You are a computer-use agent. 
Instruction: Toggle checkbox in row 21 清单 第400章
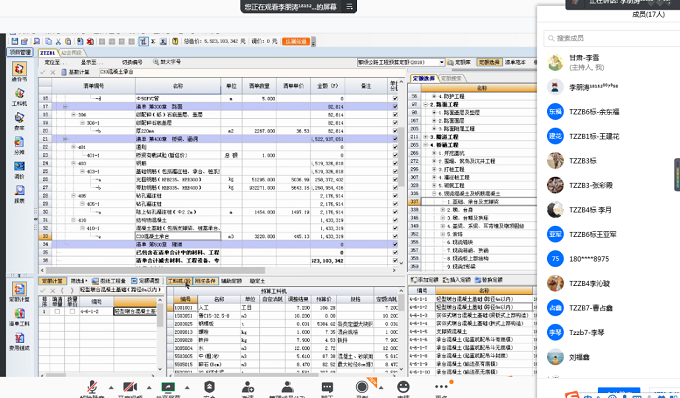[395, 139]
